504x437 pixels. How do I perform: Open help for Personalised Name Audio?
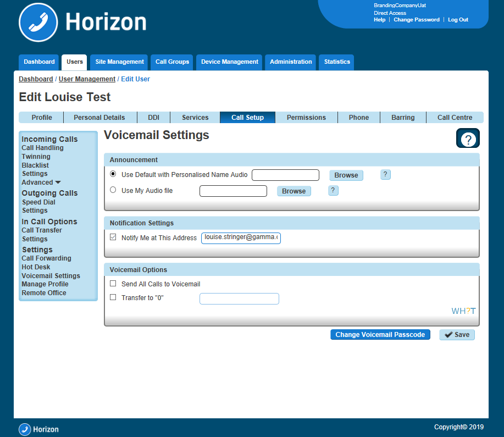(x=385, y=175)
